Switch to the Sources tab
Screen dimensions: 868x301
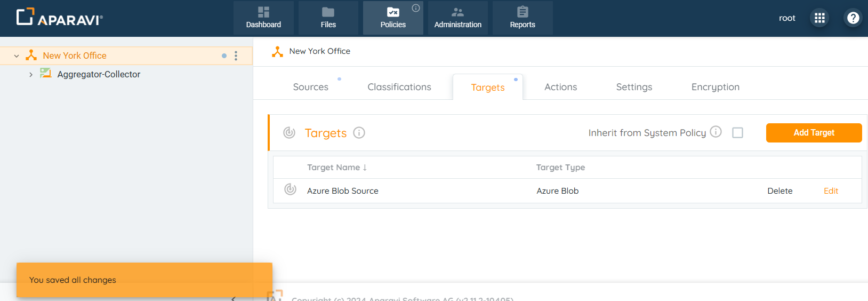pyautogui.click(x=310, y=87)
